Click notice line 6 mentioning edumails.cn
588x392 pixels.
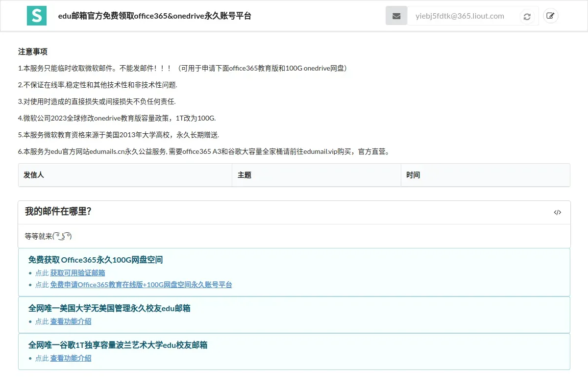(x=205, y=151)
